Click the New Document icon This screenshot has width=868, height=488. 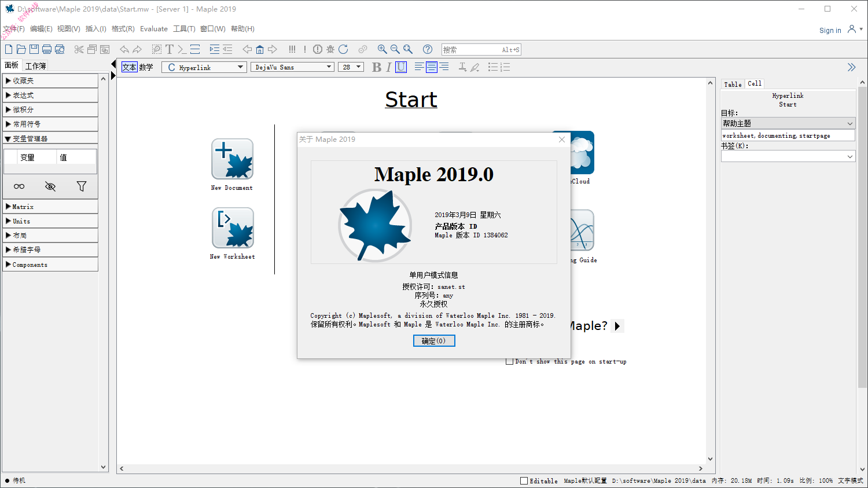[232, 159]
